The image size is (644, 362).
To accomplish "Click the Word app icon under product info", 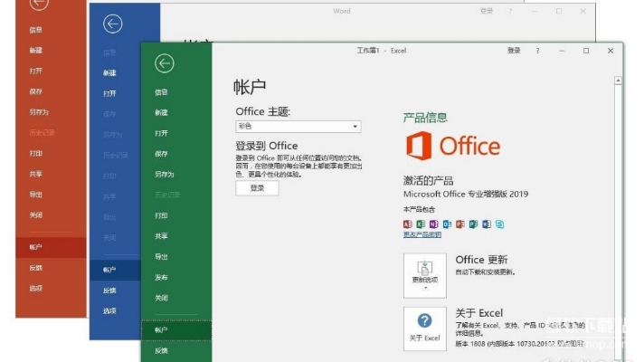I will 487,224.
